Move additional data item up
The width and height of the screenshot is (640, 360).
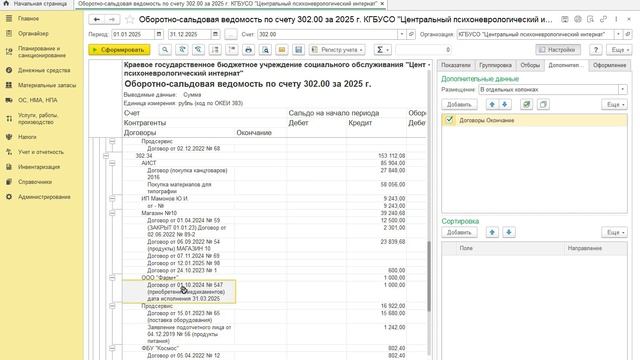(492, 104)
